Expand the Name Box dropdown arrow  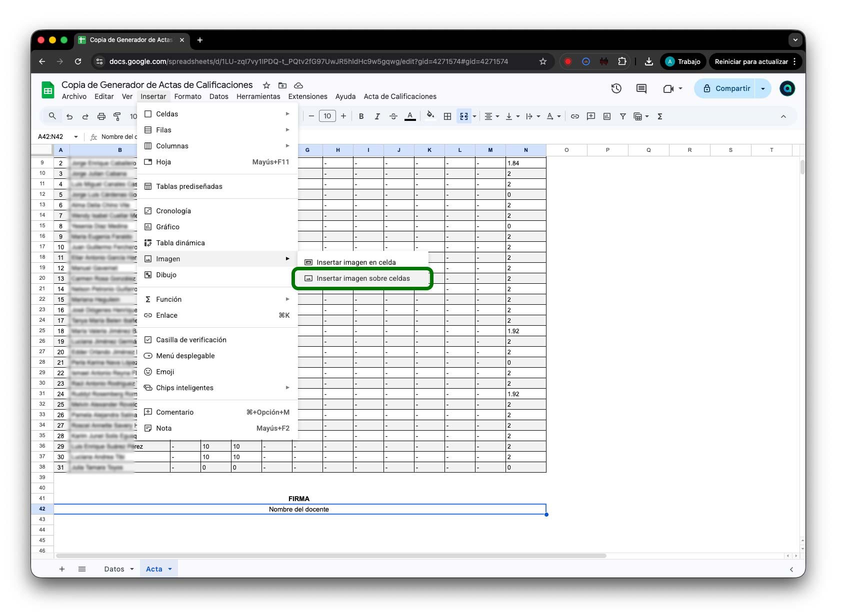click(x=76, y=137)
